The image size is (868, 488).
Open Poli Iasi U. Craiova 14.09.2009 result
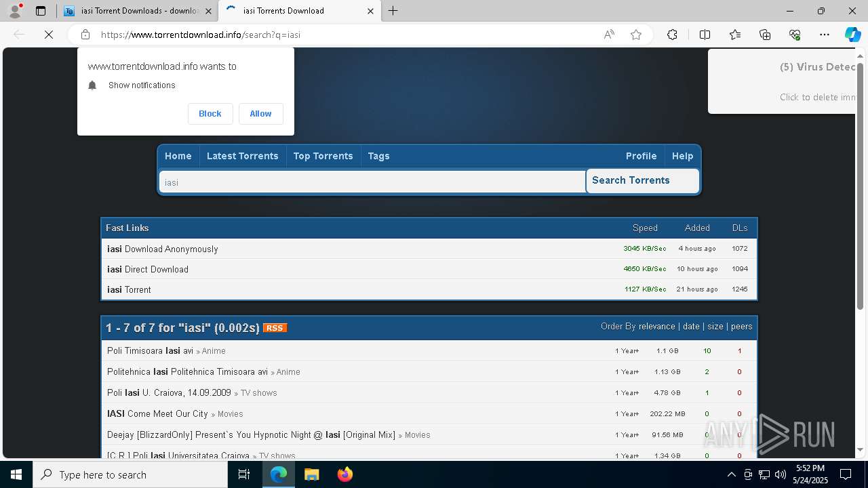click(x=169, y=393)
